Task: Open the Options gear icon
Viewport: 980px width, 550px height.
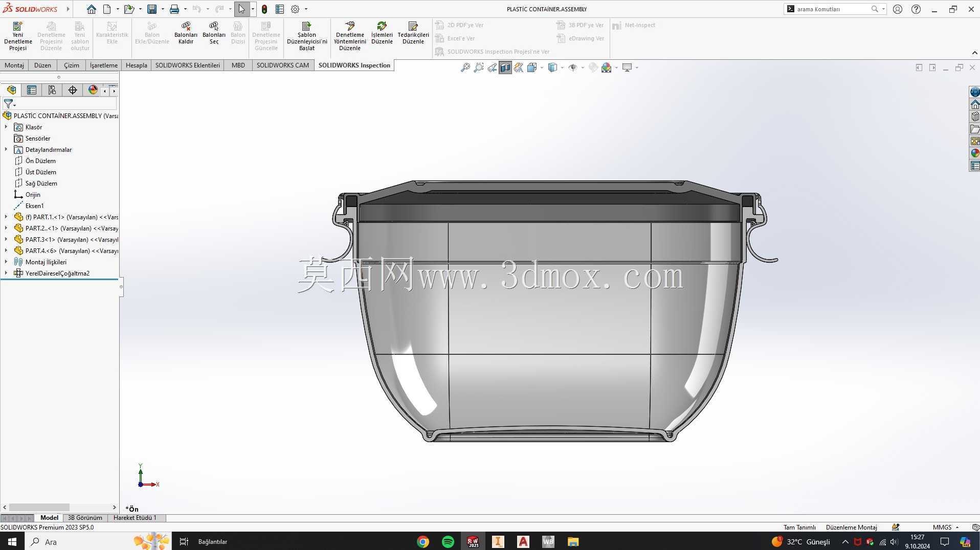Action: pyautogui.click(x=295, y=9)
